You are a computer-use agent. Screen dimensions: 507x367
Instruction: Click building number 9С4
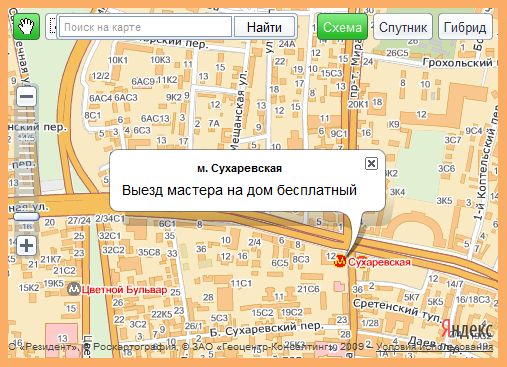(x=474, y=131)
